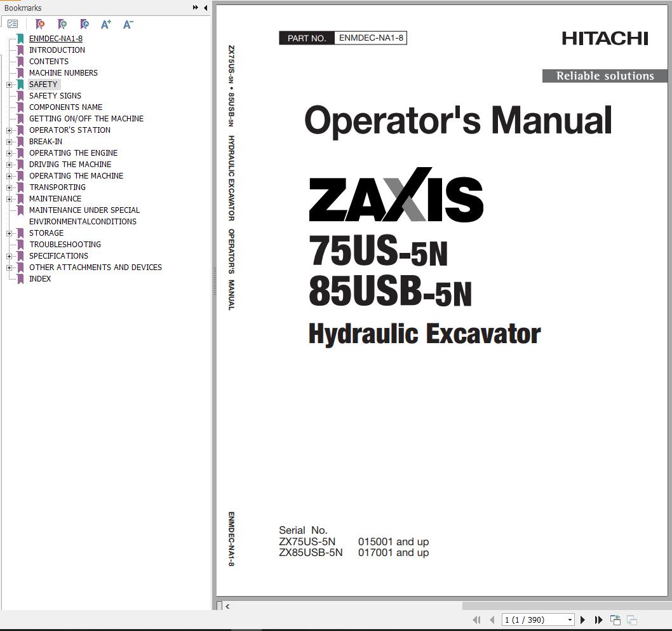Open the SPECIFICATIONS bookmark label
The image size is (672, 631).
pyautogui.click(x=58, y=256)
